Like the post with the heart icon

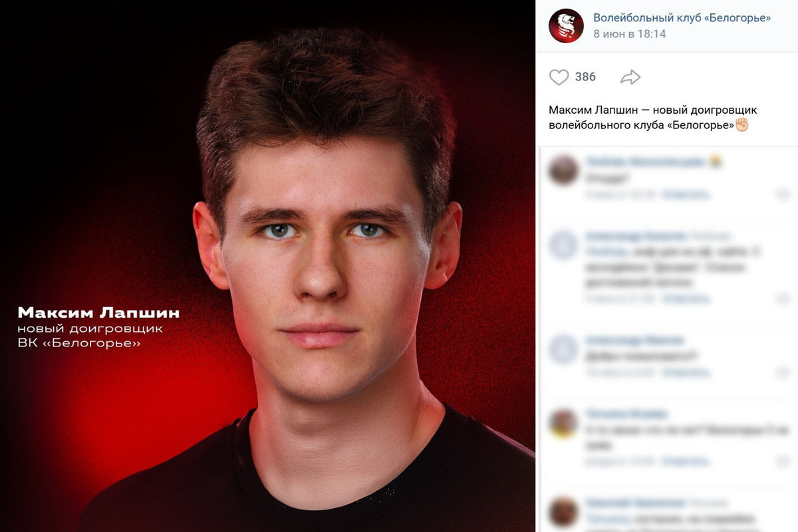(559, 77)
